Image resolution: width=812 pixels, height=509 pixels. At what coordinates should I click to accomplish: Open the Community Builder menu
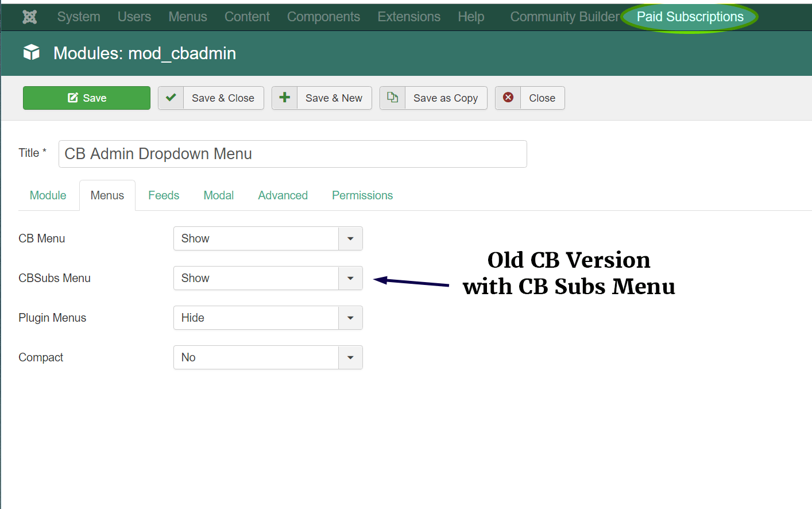(565, 17)
